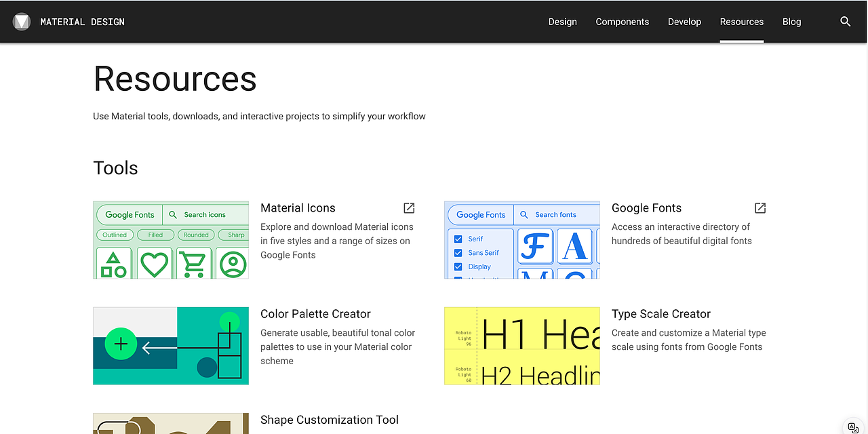The height and width of the screenshot is (434, 868).
Task: Open the Color Palette Creator link
Action: click(x=315, y=314)
